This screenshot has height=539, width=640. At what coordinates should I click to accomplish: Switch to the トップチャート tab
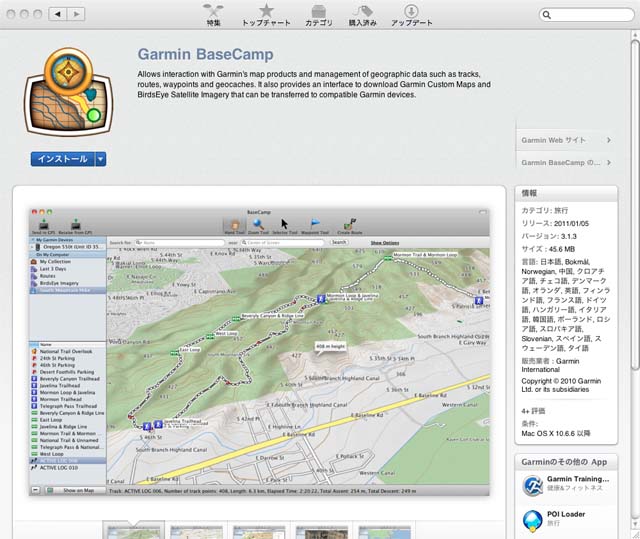[266, 15]
